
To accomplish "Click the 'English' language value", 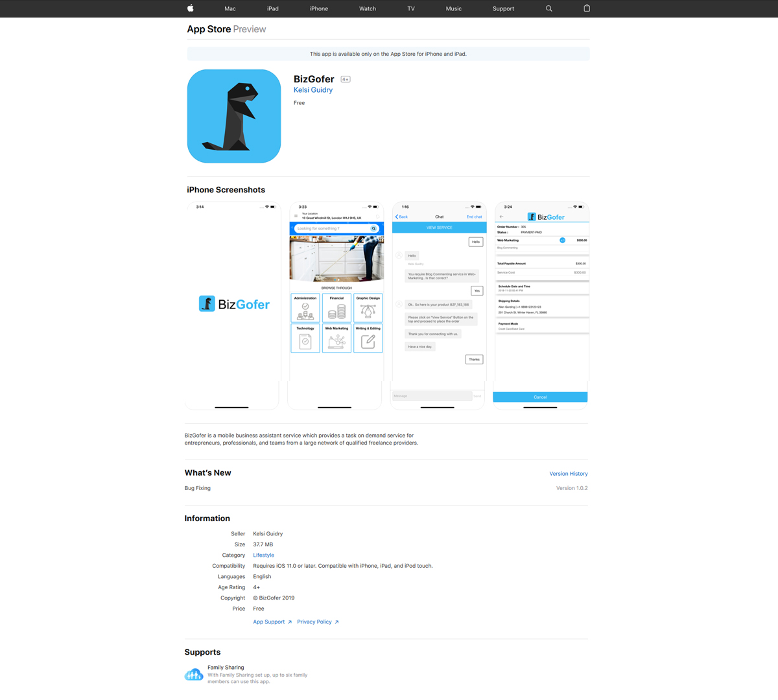I will click(x=262, y=577).
